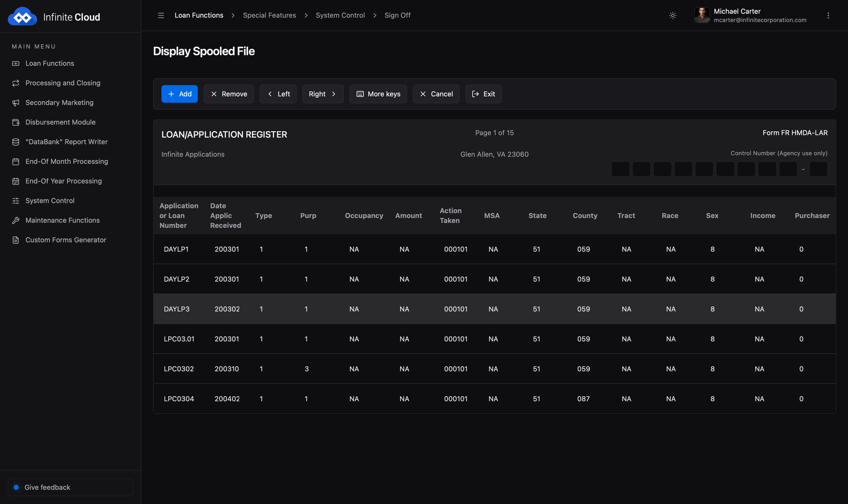Toggle light mode with the sun icon

coord(673,16)
